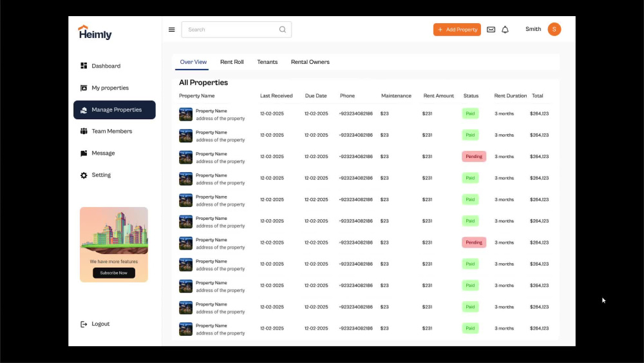Click the Message sidebar icon
The image size is (644, 363).
pyautogui.click(x=84, y=153)
